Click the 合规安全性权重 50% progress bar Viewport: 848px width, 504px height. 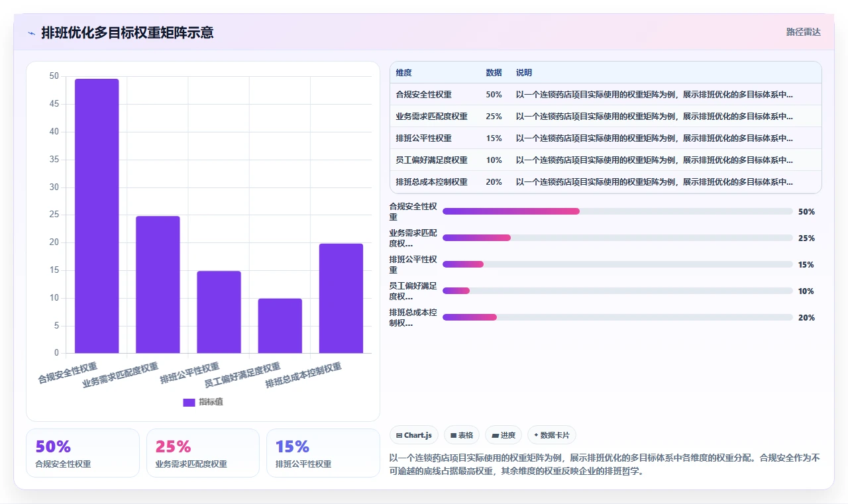tap(617, 211)
